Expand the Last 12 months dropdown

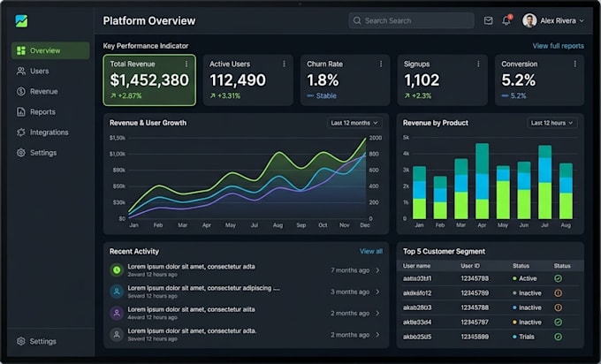(x=354, y=123)
